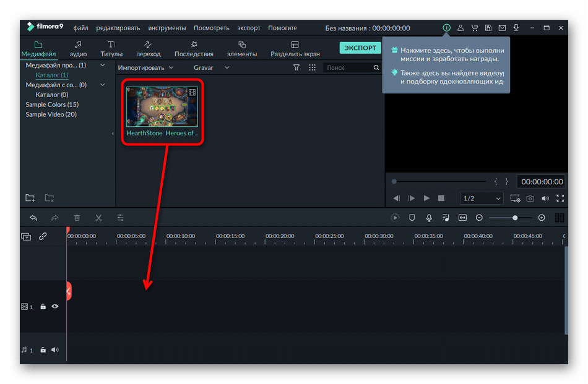Delete using the trash icon in timeline toolbar
Image resolution: width=588 pixels, height=384 pixels.
point(77,218)
